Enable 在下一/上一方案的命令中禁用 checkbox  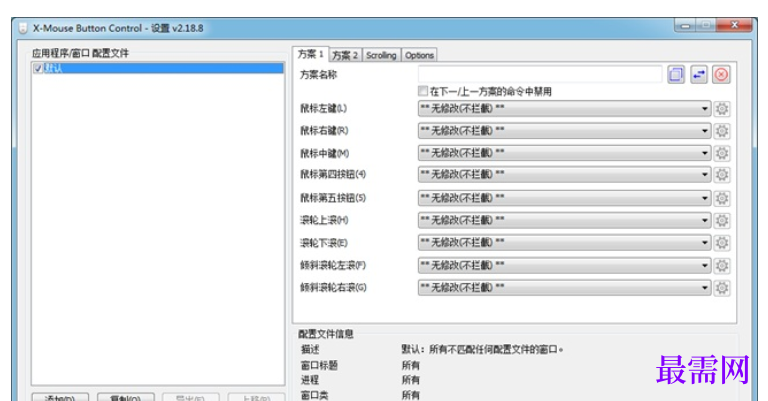tap(423, 91)
